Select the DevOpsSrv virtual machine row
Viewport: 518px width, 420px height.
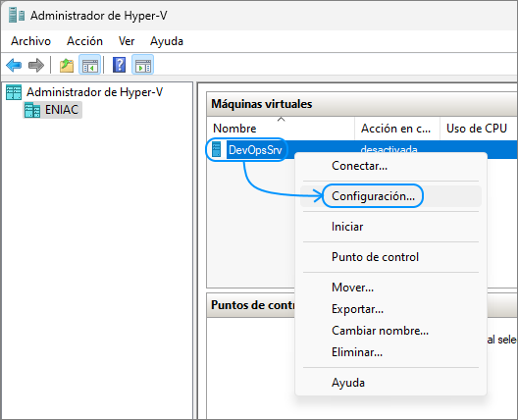(x=362, y=149)
